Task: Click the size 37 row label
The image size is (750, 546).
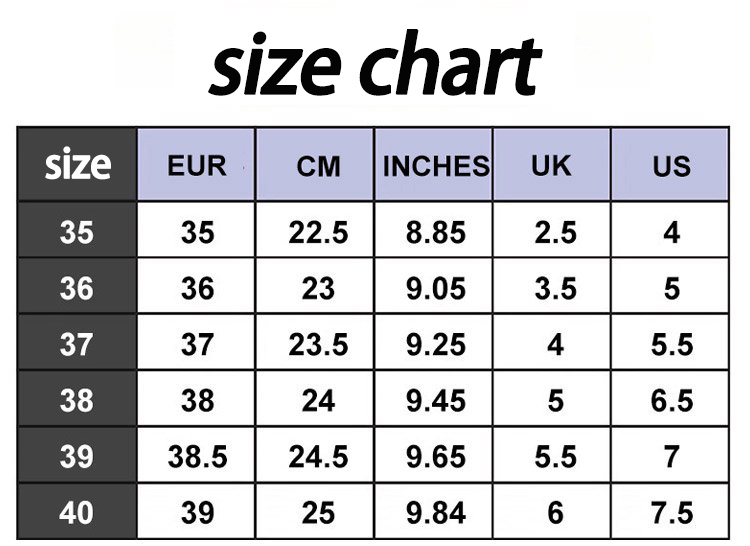Action: tap(77, 342)
